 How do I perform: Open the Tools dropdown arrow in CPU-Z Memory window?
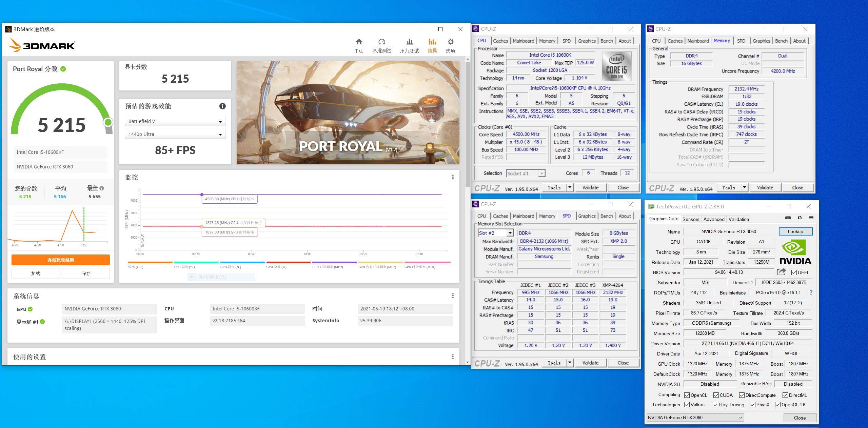point(745,187)
